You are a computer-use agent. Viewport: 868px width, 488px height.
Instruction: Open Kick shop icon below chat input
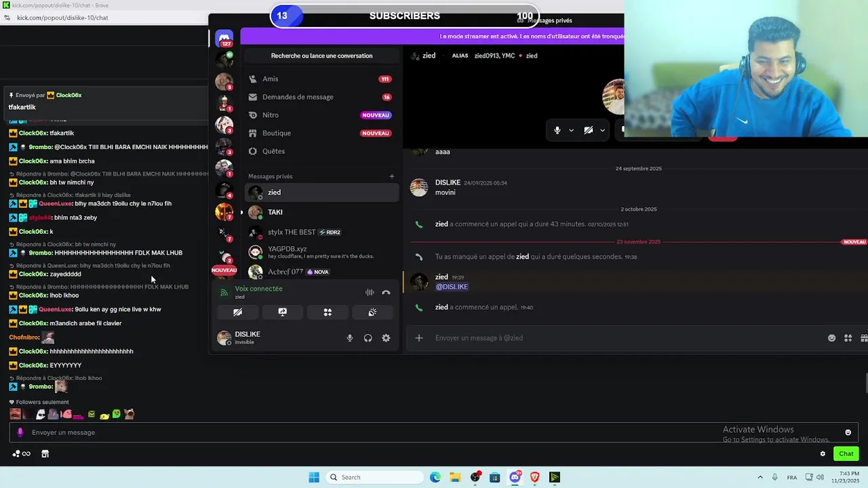point(45,454)
